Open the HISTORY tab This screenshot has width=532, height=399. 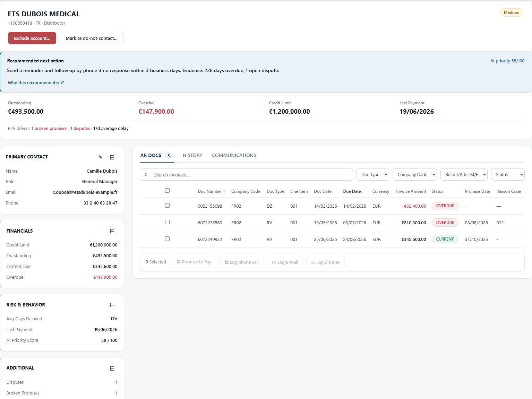[x=192, y=155]
